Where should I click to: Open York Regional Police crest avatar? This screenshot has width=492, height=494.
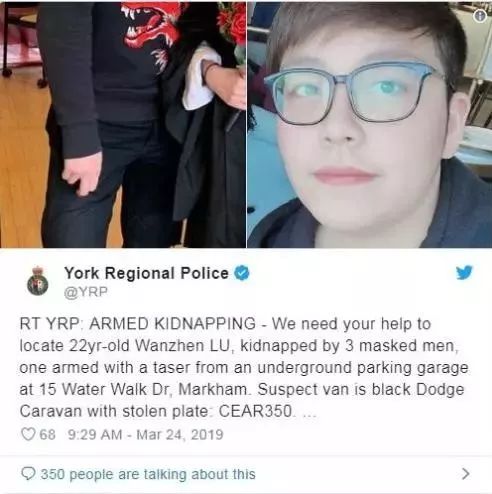[x=38, y=281]
